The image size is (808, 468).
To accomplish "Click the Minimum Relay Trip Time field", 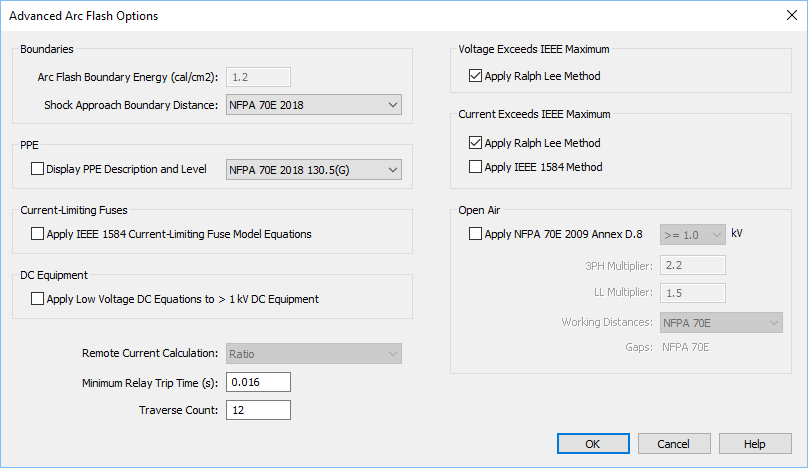I will [258, 382].
